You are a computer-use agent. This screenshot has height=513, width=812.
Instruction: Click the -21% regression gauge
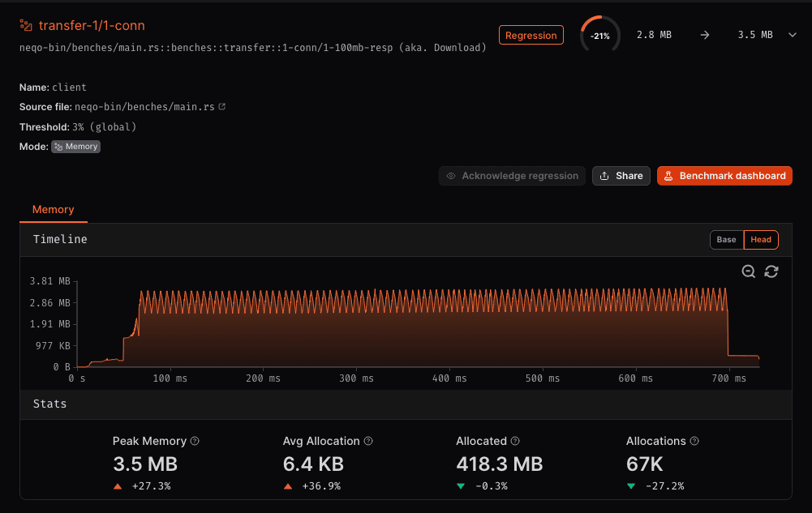[599, 34]
